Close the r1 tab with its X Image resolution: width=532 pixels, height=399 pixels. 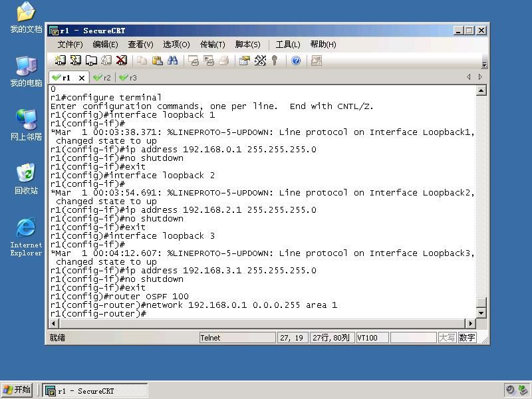[x=82, y=78]
